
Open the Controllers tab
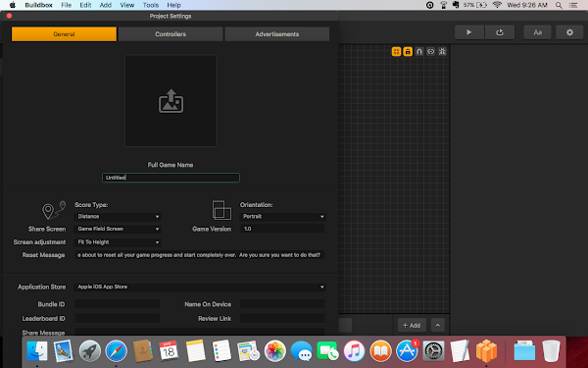(x=171, y=34)
